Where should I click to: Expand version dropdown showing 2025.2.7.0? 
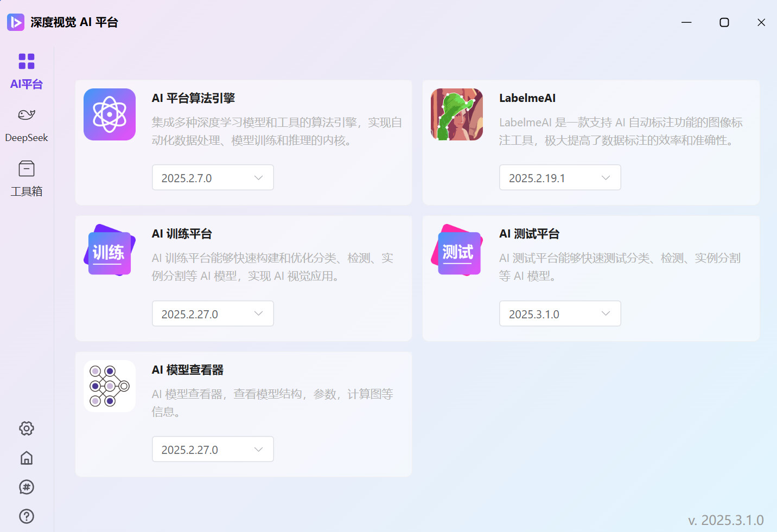click(213, 178)
